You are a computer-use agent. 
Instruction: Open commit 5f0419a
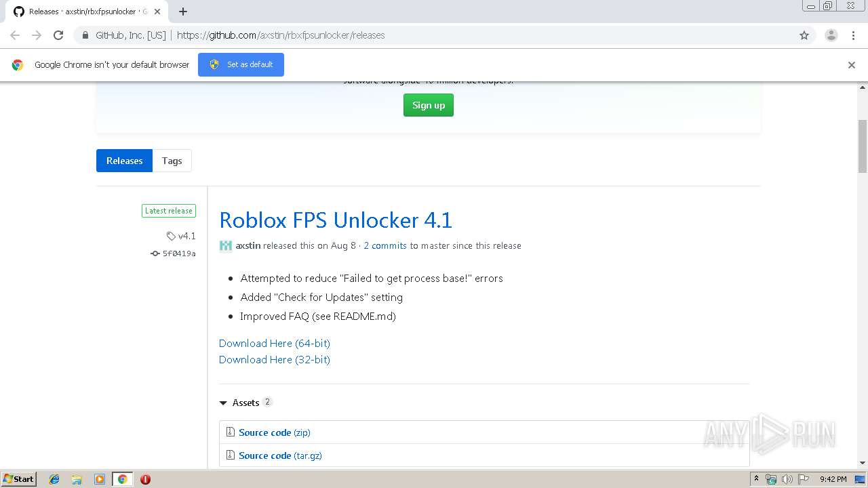174,253
